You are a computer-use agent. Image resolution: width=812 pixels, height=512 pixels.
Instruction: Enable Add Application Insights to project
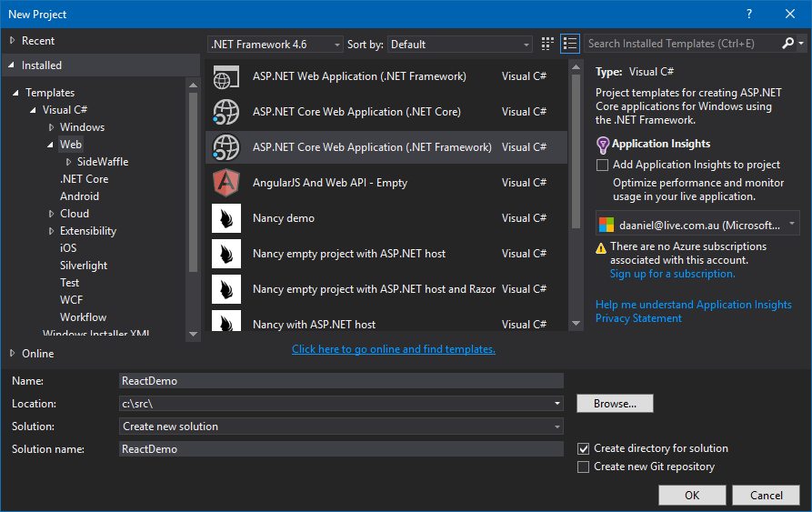602,165
